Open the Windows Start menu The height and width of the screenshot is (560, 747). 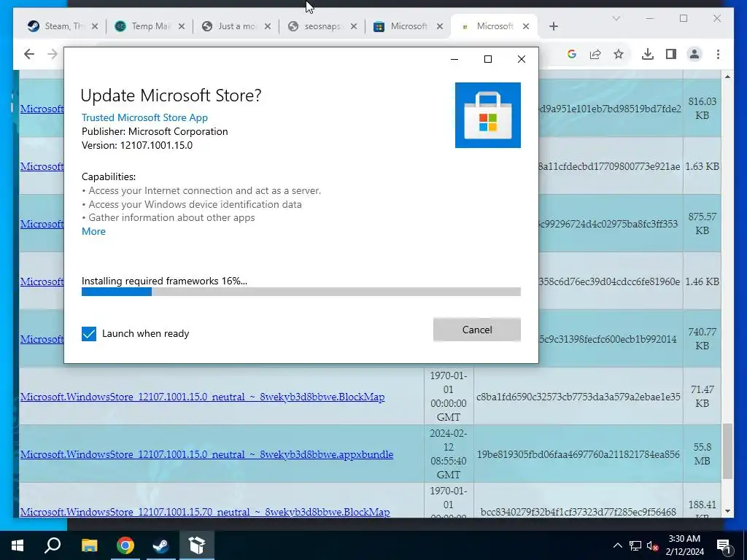click(x=18, y=545)
